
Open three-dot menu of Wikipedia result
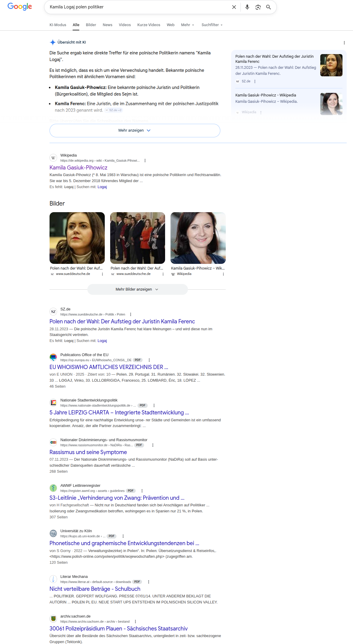coord(145,160)
